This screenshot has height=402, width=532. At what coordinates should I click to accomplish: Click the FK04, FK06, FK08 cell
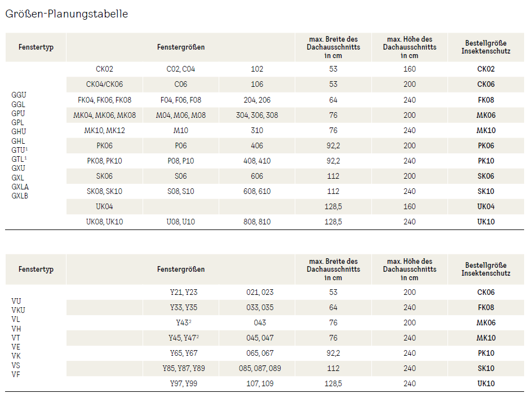pos(104,100)
